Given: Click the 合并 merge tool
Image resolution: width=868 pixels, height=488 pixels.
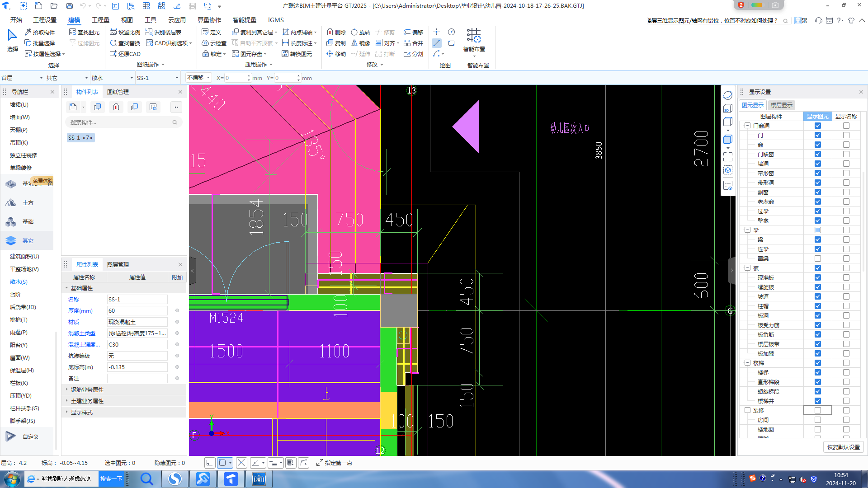Looking at the screenshot, I should pyautogui.click(x=413, y=43).
